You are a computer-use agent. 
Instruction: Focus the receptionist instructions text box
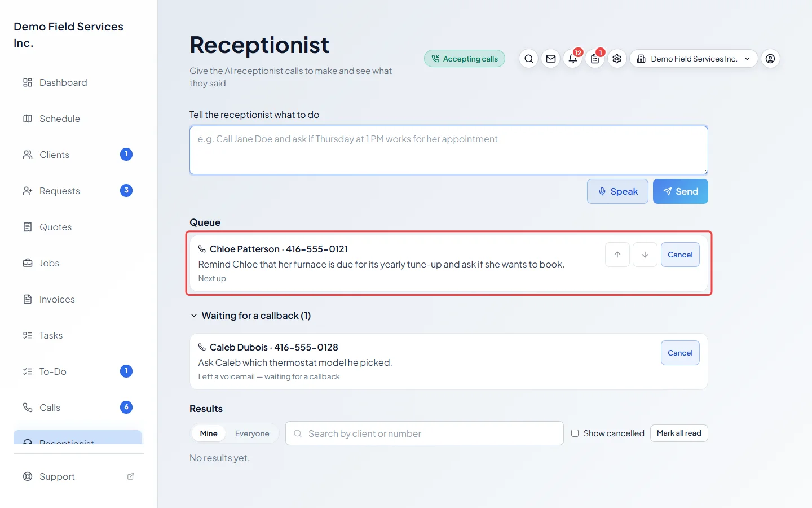point(449,150)
